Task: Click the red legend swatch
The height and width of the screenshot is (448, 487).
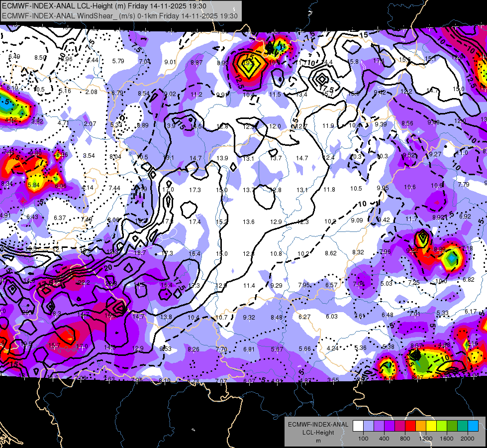Action: click(x=410, y=426)
